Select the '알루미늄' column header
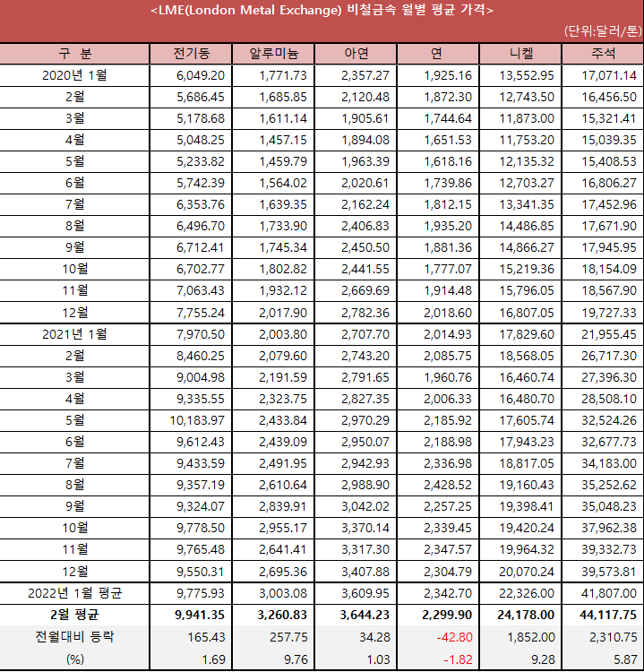The image size is (644, 672). coord(273,54)
